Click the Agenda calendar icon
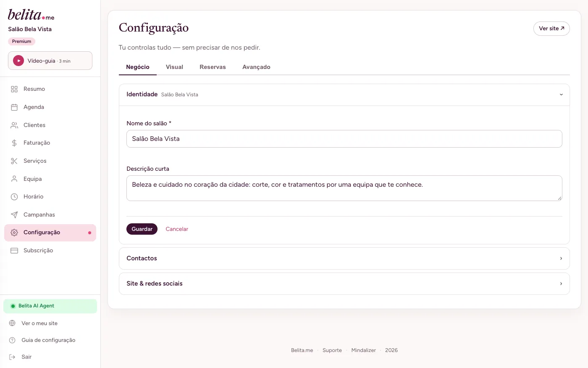588x368 pixels. (14, 107)
